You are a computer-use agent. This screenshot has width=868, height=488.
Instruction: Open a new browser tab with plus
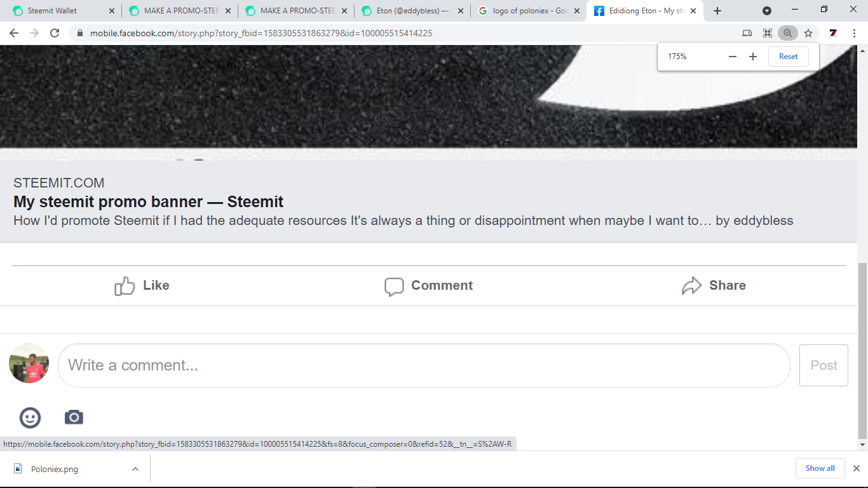[x=717, y=11]
